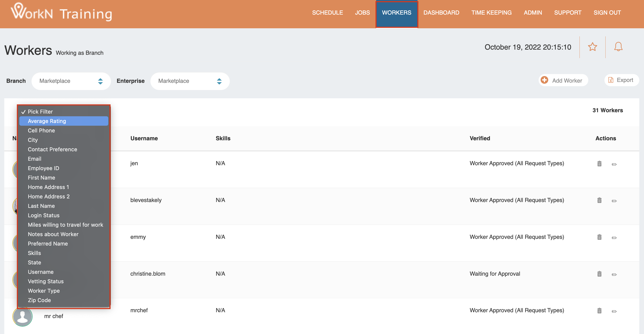The image size is (644, 334).
Task: Click trash icon for emmy row
Action: point(599,237)
